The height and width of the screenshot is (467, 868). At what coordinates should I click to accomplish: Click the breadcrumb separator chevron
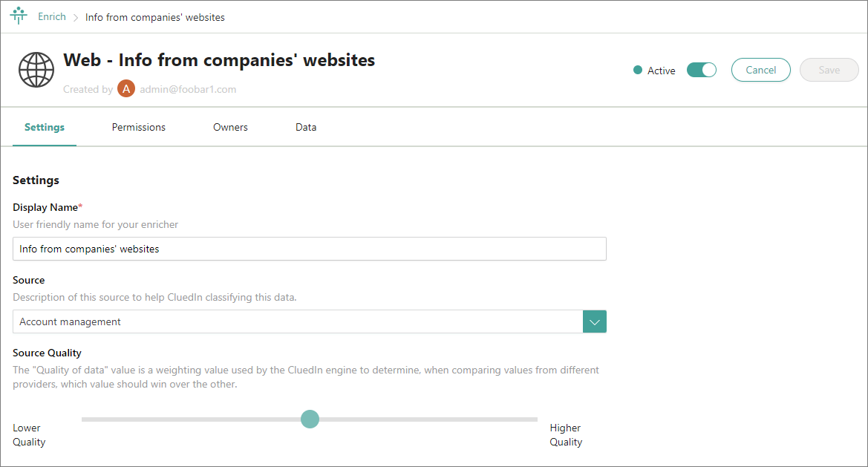pyautogui.click(x=76, y=17)
